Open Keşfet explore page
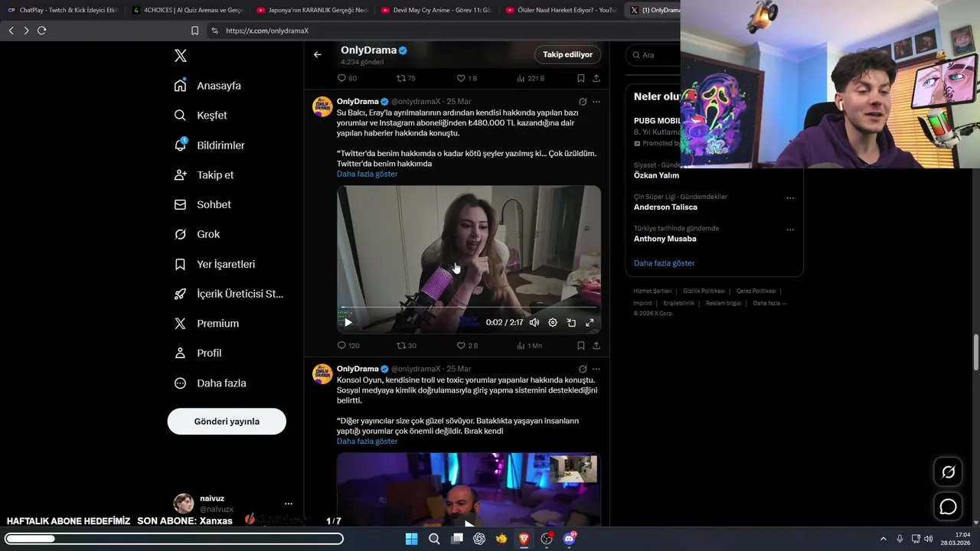 click(x=201, y=116)
